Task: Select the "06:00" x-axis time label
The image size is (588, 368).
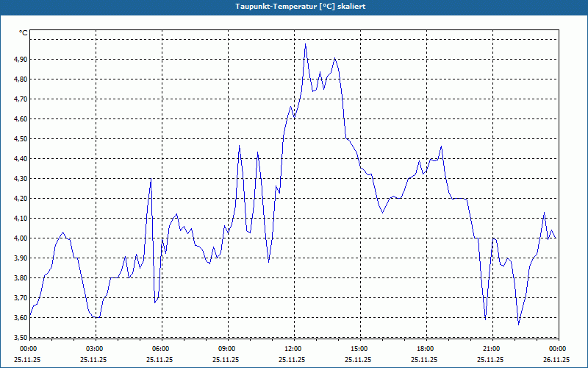Action: point(160,349)
